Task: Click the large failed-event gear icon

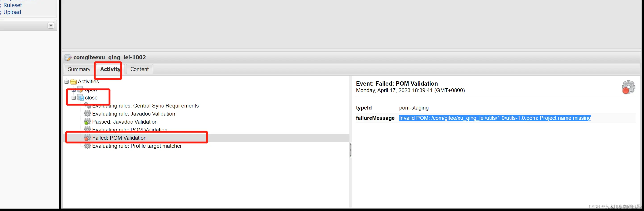Action: tap(628, 87)
